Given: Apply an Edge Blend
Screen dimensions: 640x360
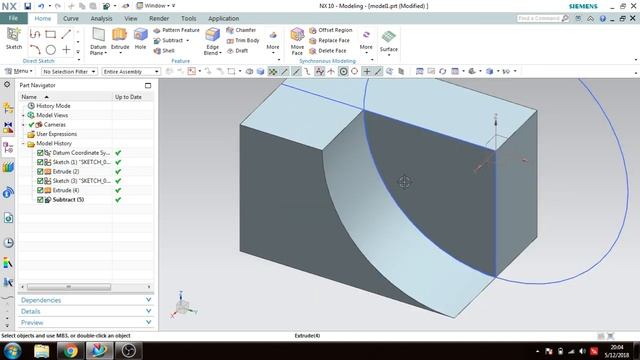Looking at the screenshot, I should pos(212,41).
